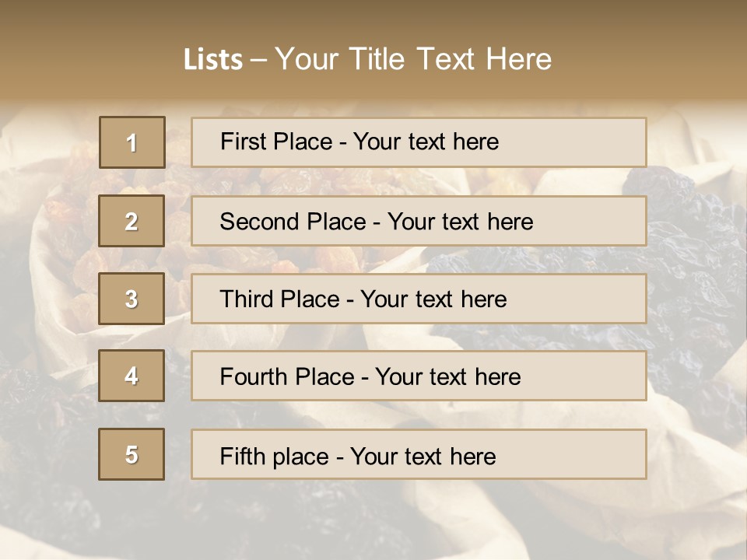The image size is (747, 560).
Task: Click the word 'Fifth' in list item five
Action: click(241, 456)
